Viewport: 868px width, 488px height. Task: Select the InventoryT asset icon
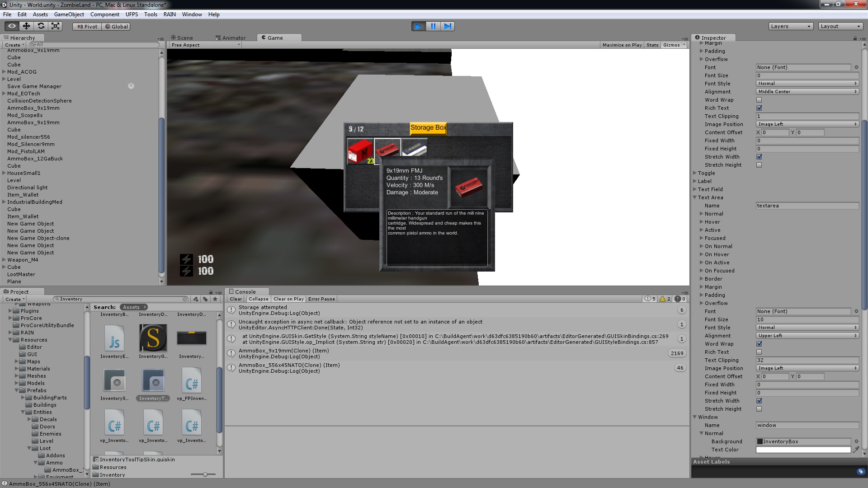point(153,380)
